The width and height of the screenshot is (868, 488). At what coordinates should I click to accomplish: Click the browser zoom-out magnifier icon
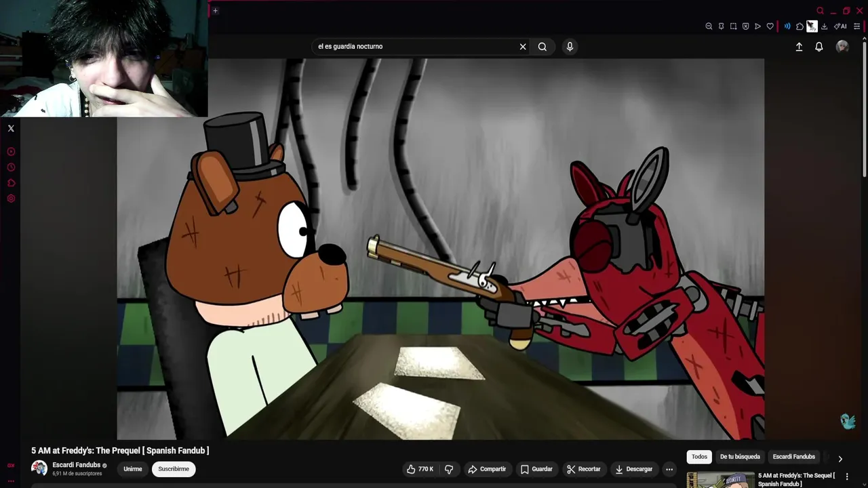(709, 26)
